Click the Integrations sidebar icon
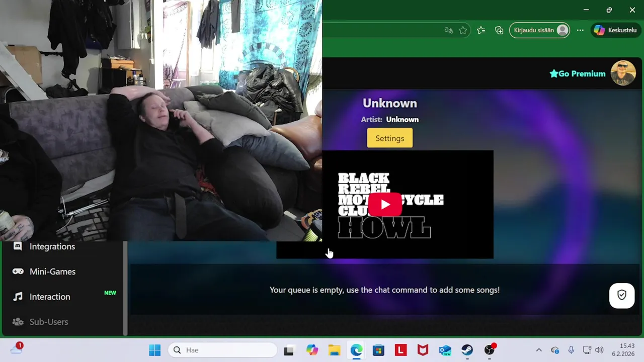Screen dimensions: 644x362 pyautogui.click(x=18, y=246)
